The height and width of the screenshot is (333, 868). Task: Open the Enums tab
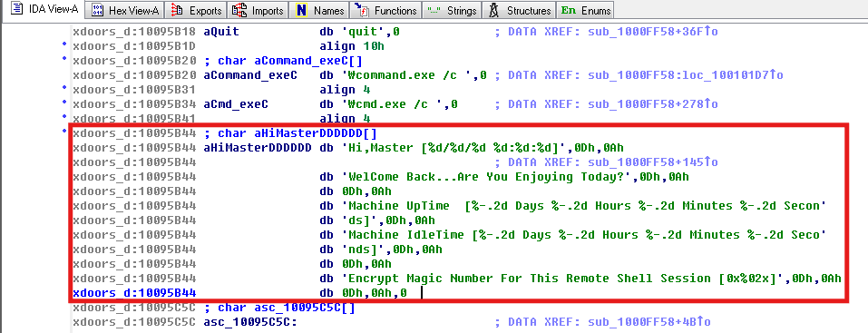(x=586, y=10)
